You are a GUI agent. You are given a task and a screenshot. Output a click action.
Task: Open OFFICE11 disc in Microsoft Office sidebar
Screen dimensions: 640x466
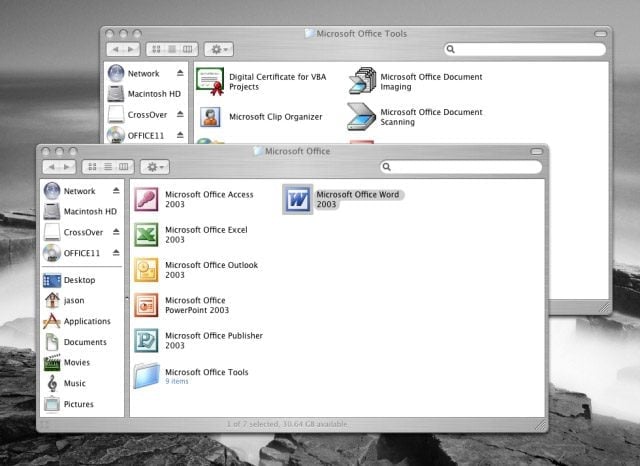click(x=72, y=253)
